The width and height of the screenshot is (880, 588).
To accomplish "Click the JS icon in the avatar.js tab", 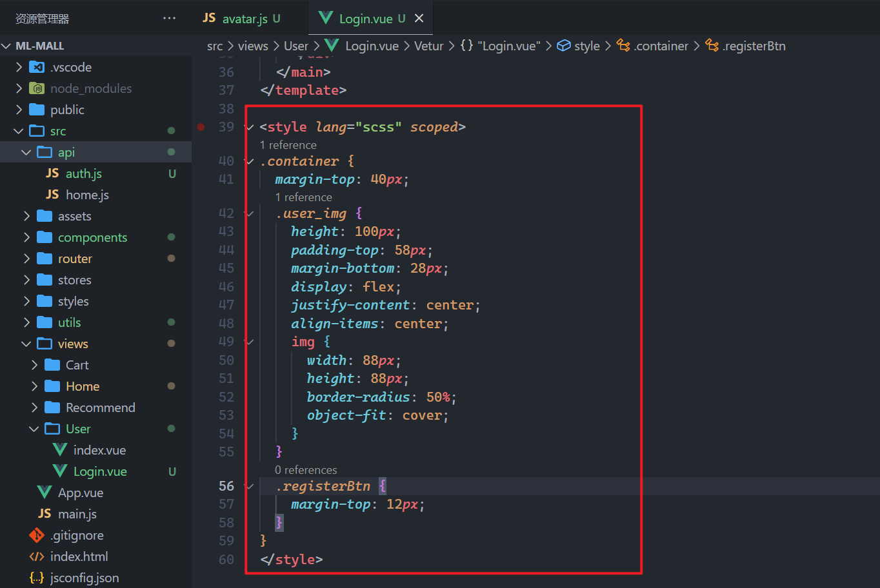I will pyautogui.click(x=209, y=18).
